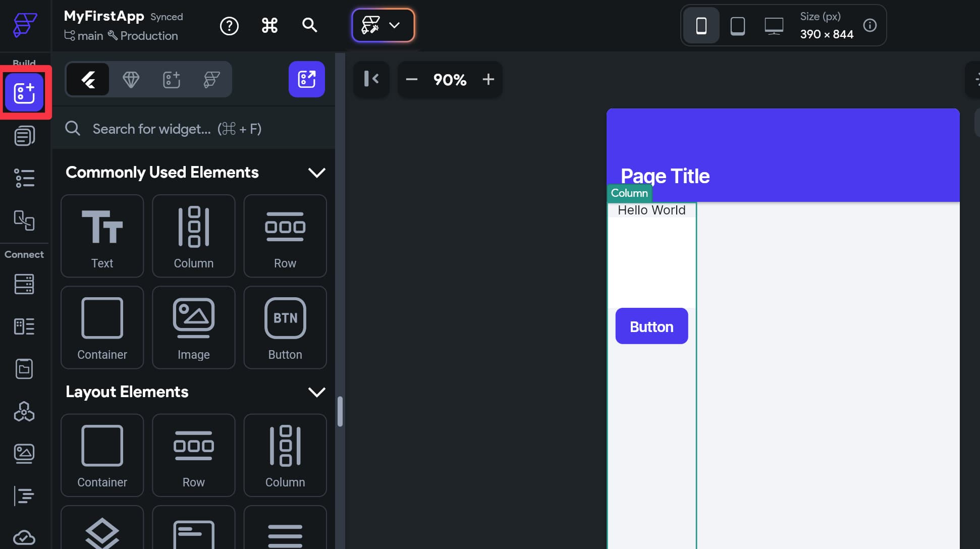980x549 pixels.
Task: Open the Widget Tree sidebar icon
Action: pos(24,178)
